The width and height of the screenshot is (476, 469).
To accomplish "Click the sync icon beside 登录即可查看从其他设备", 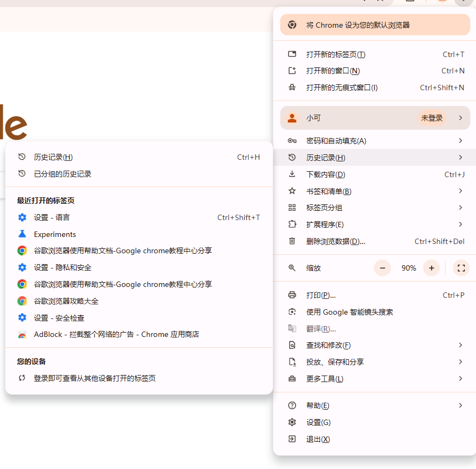I will point(22,378).
